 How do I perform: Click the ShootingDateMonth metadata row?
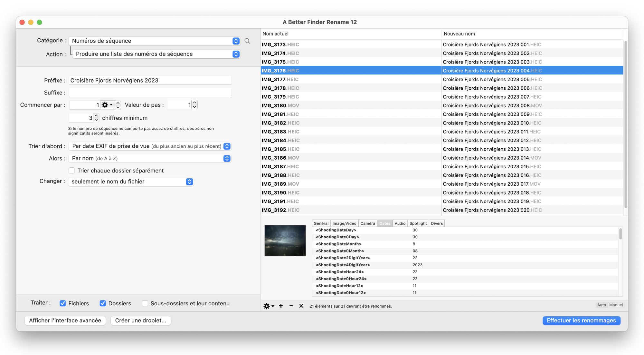click(x=465, y=244)
